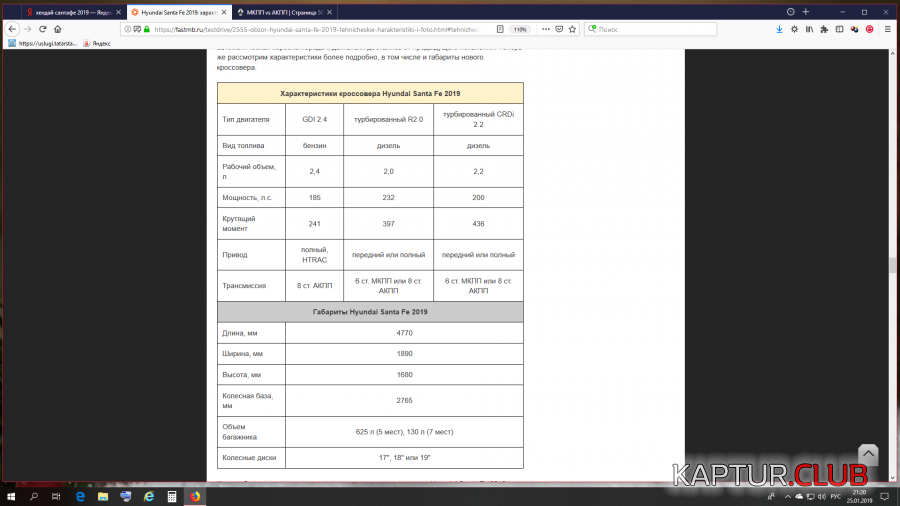Click the Firefox taskbar icon
Viewport: 900px width, 506px height.
(195, 496)
